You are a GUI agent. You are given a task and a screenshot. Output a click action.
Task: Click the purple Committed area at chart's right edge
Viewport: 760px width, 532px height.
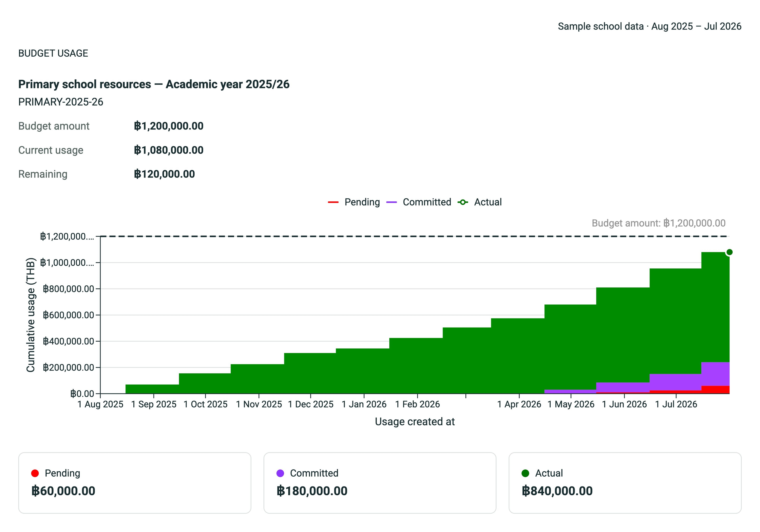point(715,374)
